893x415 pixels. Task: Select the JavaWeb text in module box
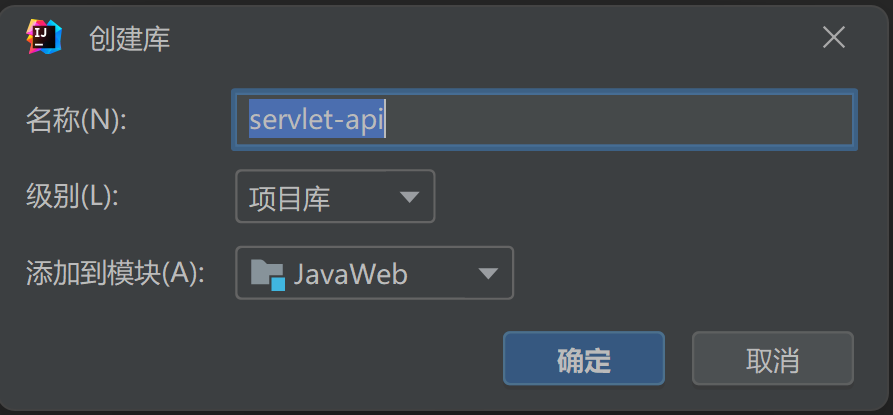pos(350,274)
